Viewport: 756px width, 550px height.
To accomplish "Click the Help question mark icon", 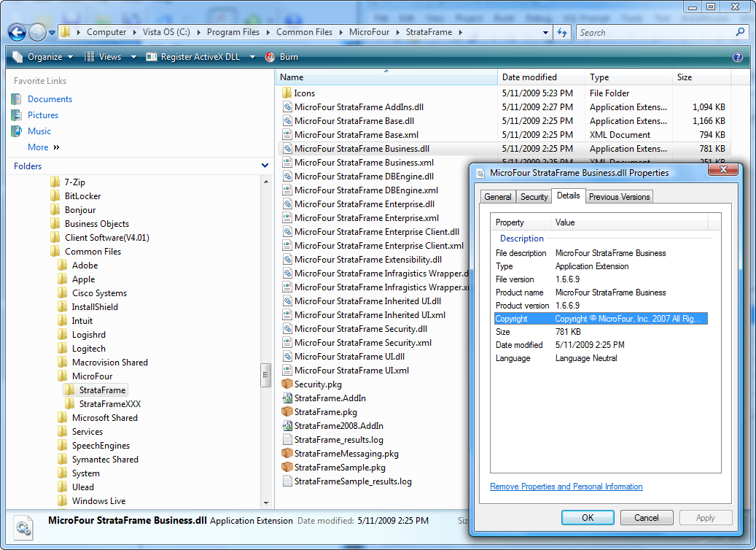I will pyautogui.click(x=738, y=57).
